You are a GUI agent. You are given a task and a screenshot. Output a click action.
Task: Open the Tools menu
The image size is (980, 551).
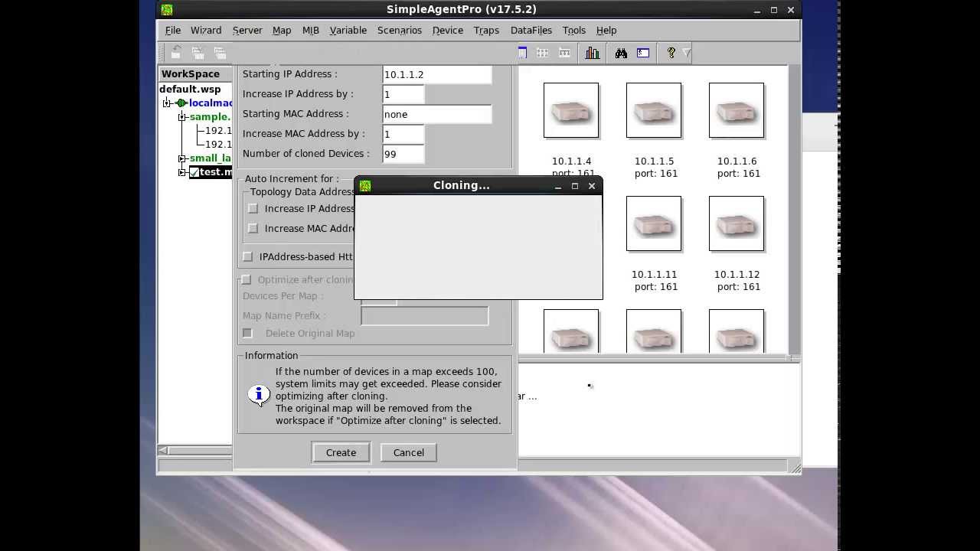(574, 31)
